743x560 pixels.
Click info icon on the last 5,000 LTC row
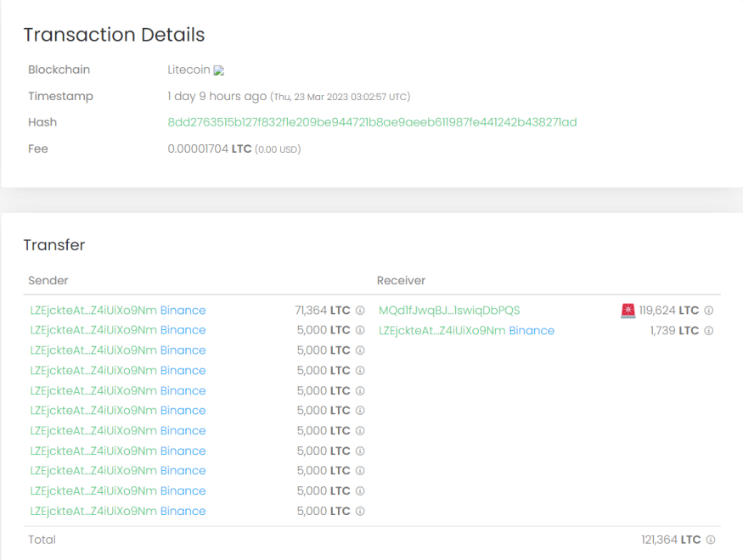(x=360, y=511)
